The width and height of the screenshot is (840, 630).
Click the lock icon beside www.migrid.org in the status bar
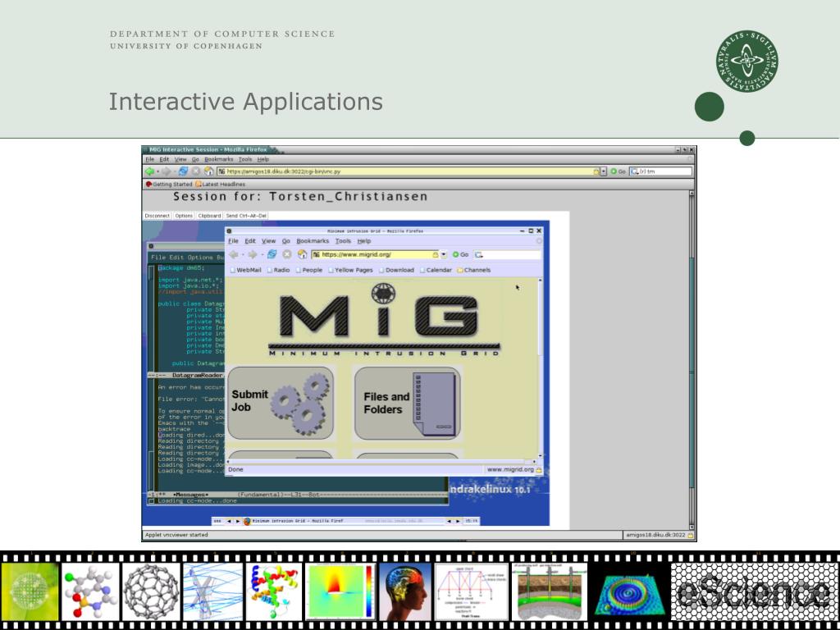coord(539,470)
